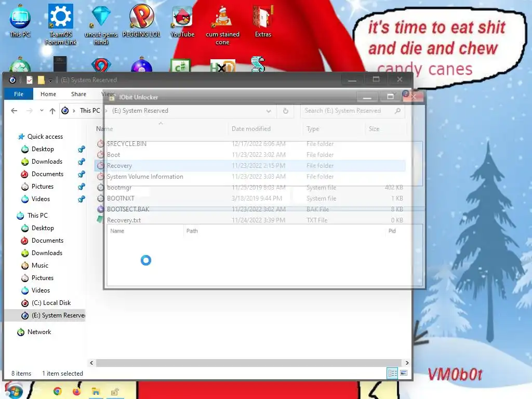Select This PC in navigation pane

tap(37, 216)
